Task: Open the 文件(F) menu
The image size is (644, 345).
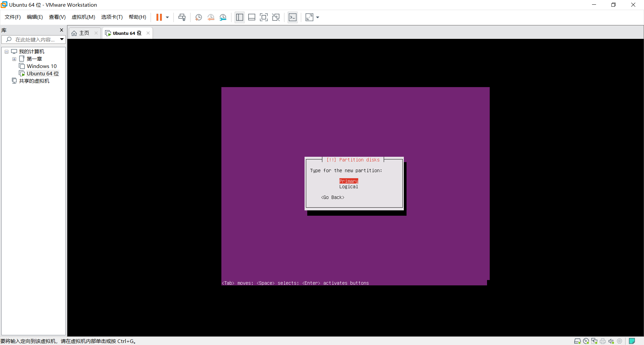Action: 13,17
